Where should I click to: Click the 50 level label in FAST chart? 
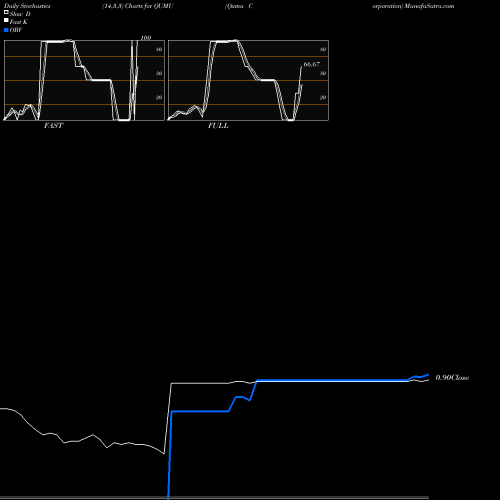[159, 73]
